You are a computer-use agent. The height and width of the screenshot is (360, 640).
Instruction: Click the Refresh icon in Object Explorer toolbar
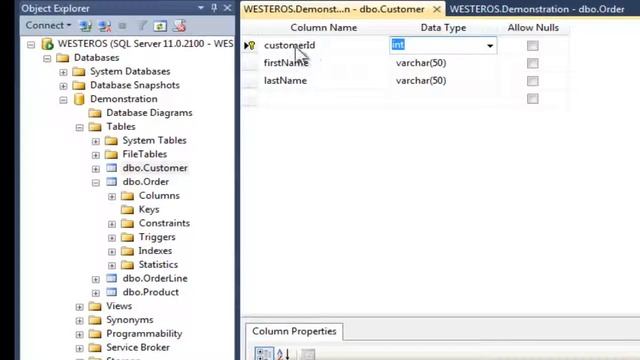[160, 26]
